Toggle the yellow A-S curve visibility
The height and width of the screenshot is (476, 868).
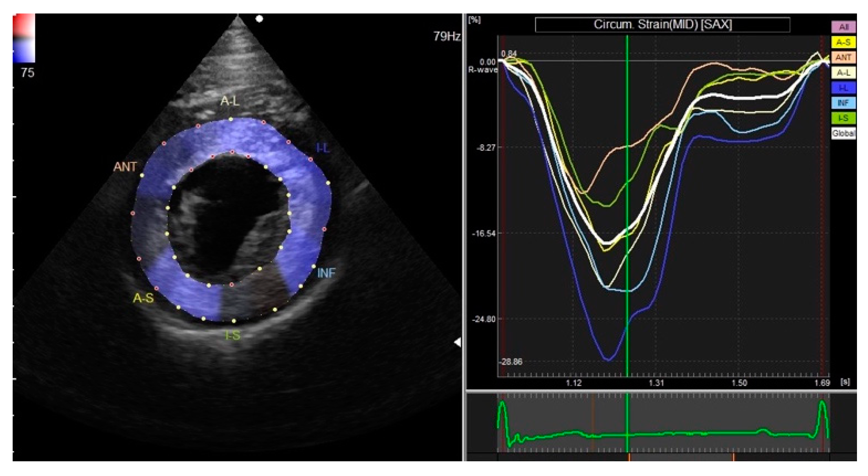(x=843, y=42)
